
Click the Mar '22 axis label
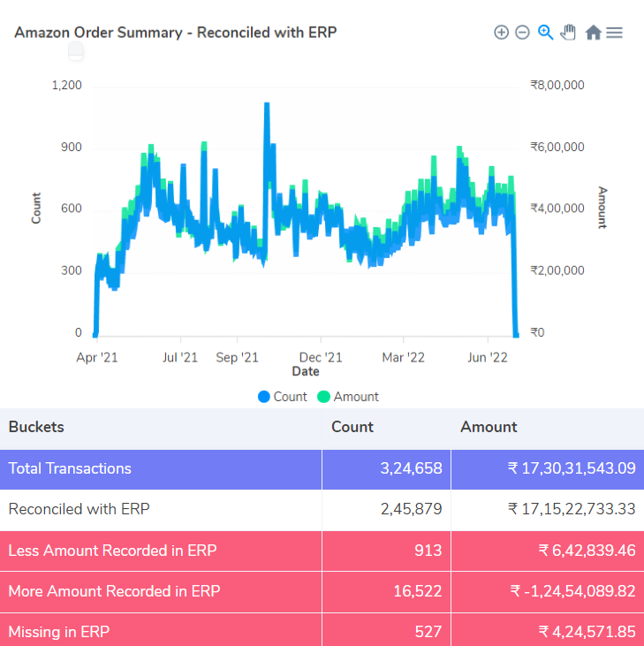[x=403, y=357]
